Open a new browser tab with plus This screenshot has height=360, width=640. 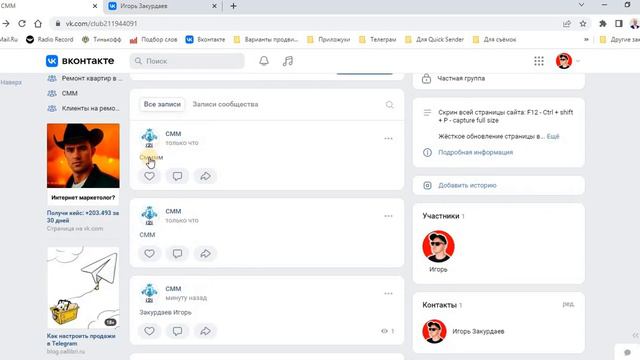pyautogui.click(x=233, y=6)
